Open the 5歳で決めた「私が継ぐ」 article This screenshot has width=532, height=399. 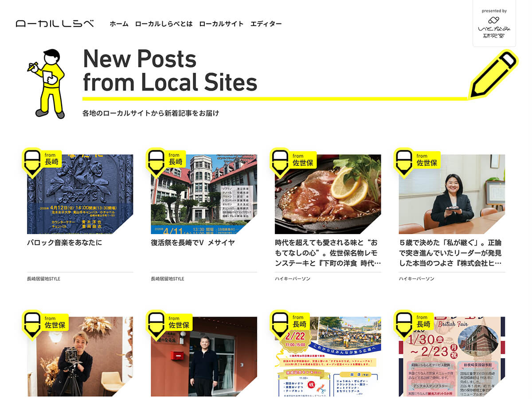click(x=451, y=253)
